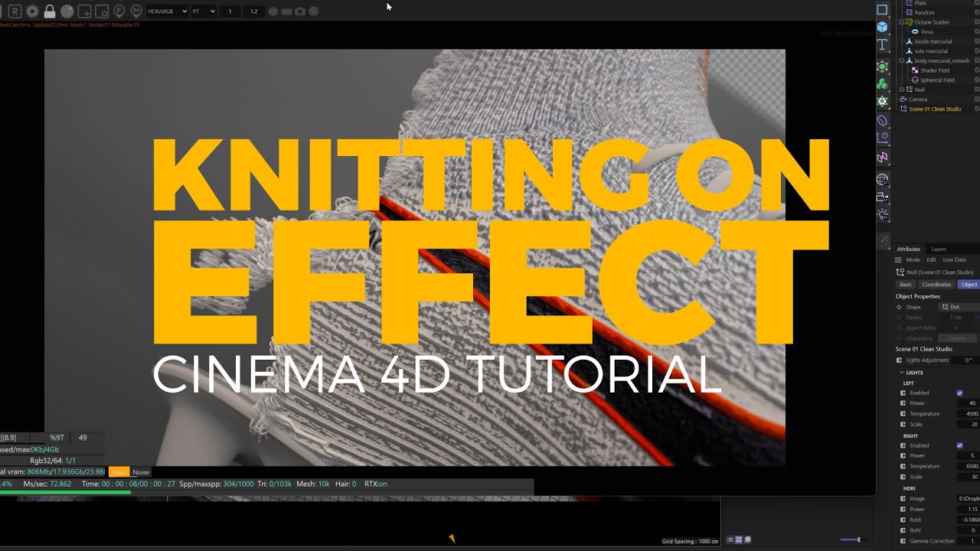Switch to the Attributes tab
The image size is (980, 551).
click(x=908, y=249)
